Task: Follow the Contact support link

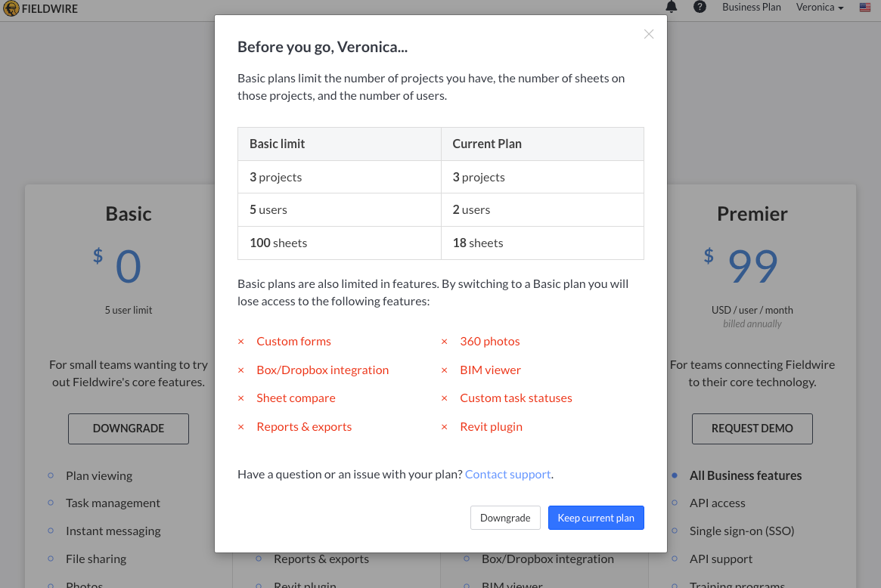Action: pos(507,475)
